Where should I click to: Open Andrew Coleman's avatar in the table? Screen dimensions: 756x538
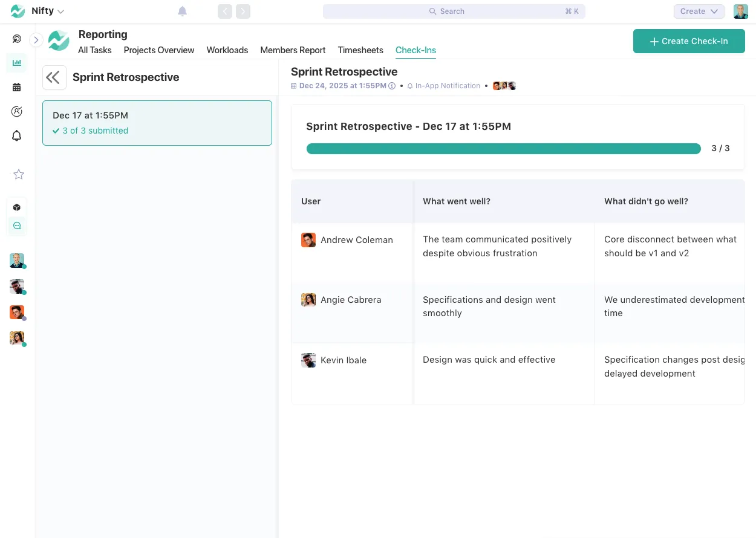[308, 240]
